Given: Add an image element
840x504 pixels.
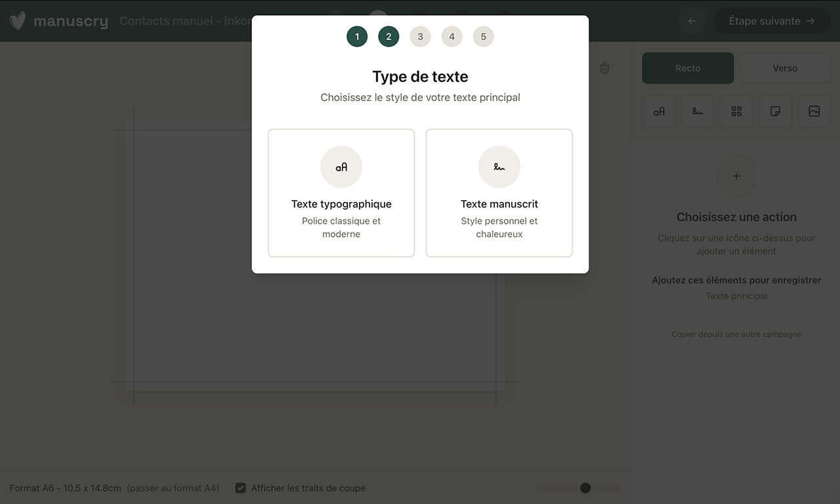Looking at the screenshot, I should pyautogui.click(x=814, y=112).
